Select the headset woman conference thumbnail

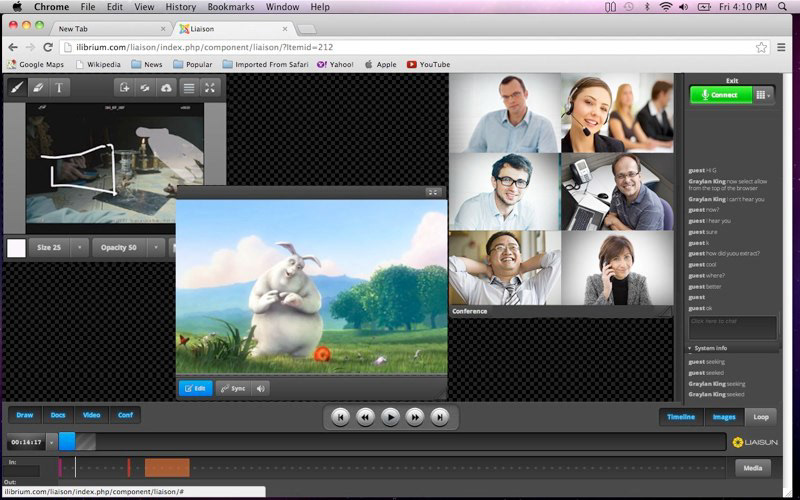click(x=617, y=113)
